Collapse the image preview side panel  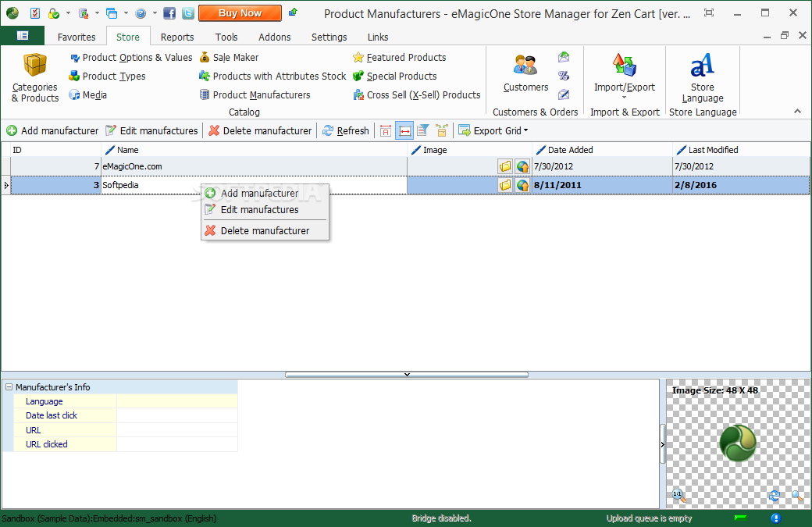pos(662,444)
